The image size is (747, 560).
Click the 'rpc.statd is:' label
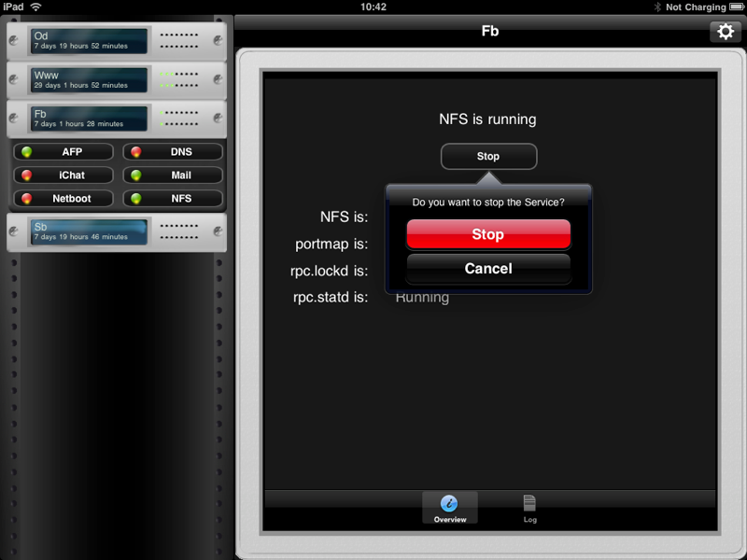(331, 297)
